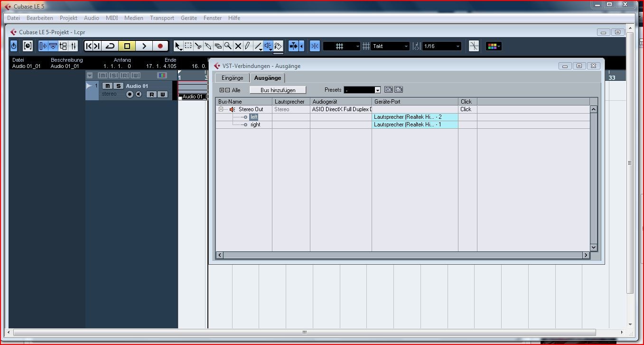Go to next marker transport button

(x=97, y=46)
